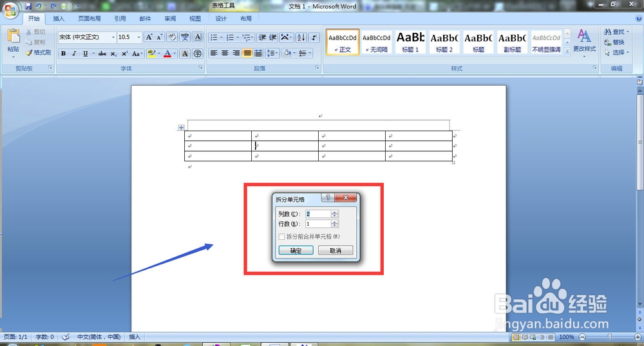The image size is (644, 346).
Task: Click the Align Left icon
Action: click(214, 53)
